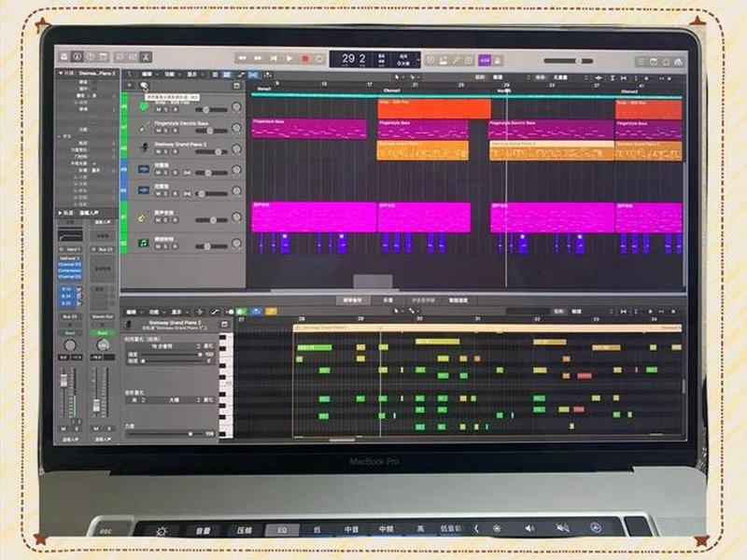Open the Mixer from the control bar
This screenshot has width=747, height=560.
tap(133, 57)
